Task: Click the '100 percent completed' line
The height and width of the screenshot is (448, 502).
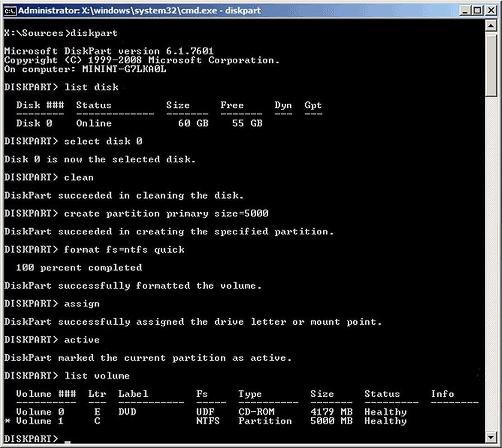Action: (79, 267)
